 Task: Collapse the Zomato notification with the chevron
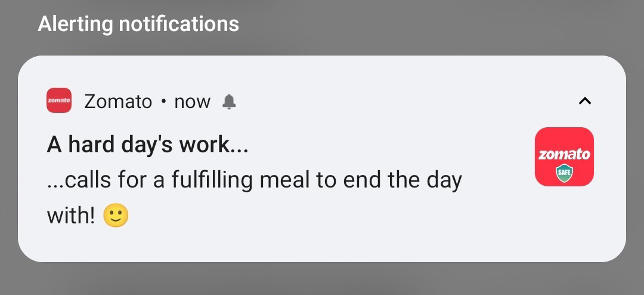click(584, 101)
